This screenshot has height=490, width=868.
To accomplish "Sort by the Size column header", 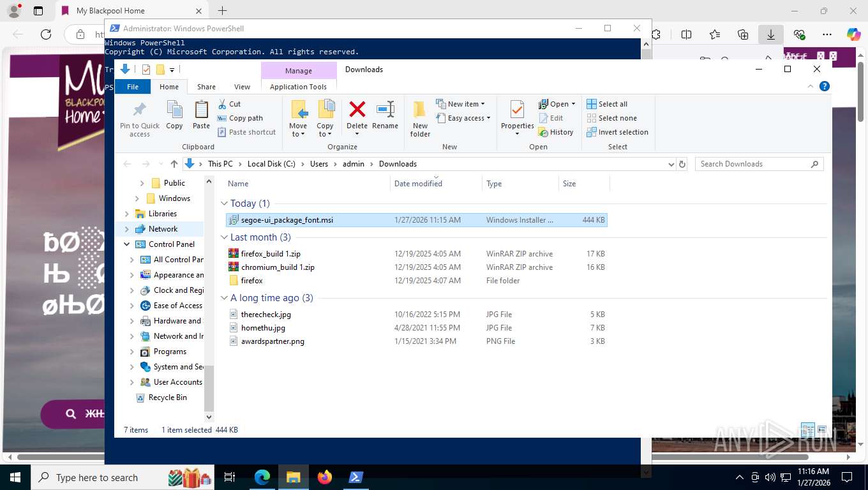I will pyautogui.click(x=584, y=184).
